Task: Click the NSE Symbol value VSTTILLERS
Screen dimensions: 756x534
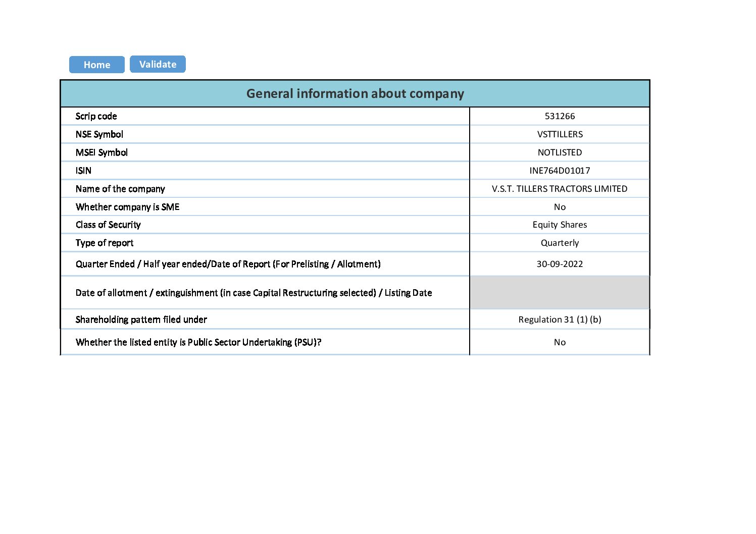Action: tap(559, 134)
